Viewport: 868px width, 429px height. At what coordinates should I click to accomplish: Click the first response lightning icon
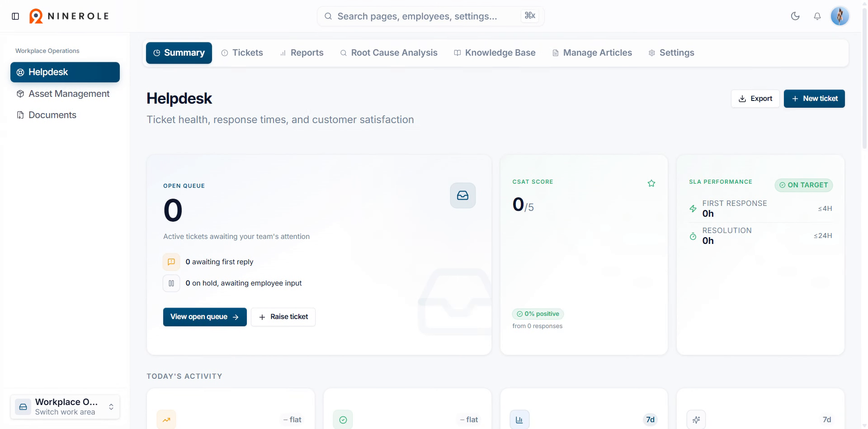tap(693, 209)
